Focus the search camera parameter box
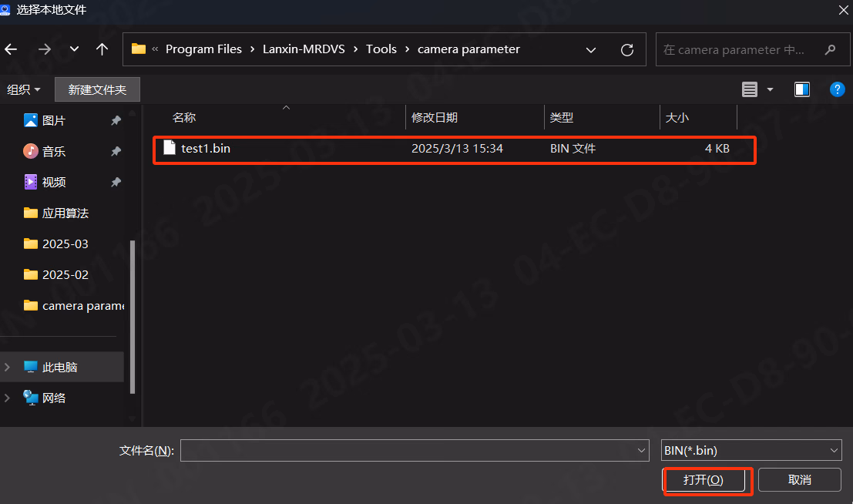This screenshot has width=853, height=504. coord(753,49)
